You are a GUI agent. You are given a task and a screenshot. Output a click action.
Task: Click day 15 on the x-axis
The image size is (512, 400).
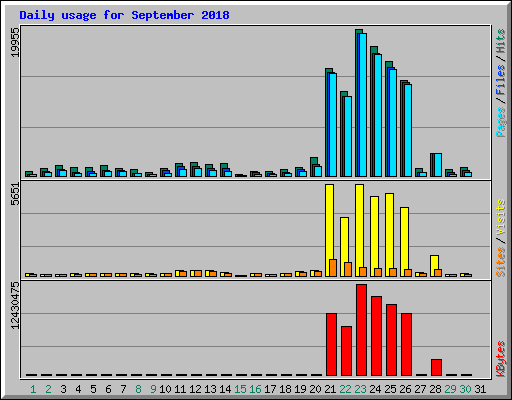pyautogui.click(x=240, y=389)
